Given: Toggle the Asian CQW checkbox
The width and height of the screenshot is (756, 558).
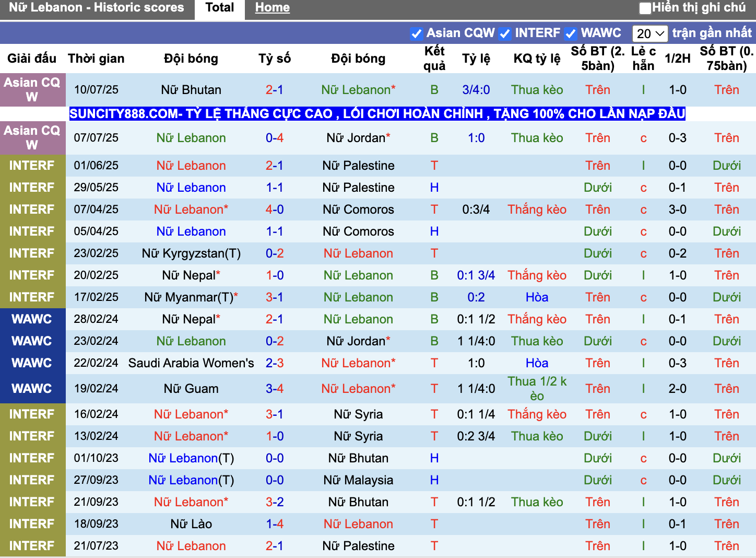Looking at the screenshot, I should 416,33.
